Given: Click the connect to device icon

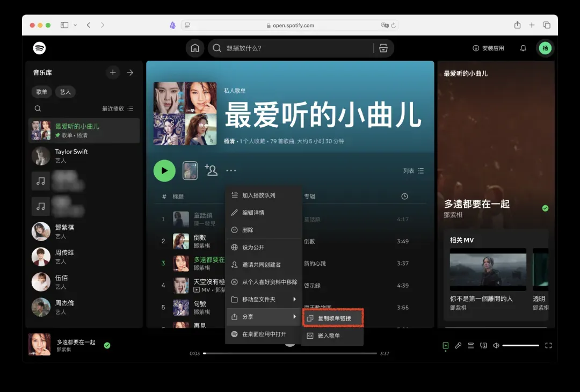Looking at the screenshot, I should click(483, 345).
